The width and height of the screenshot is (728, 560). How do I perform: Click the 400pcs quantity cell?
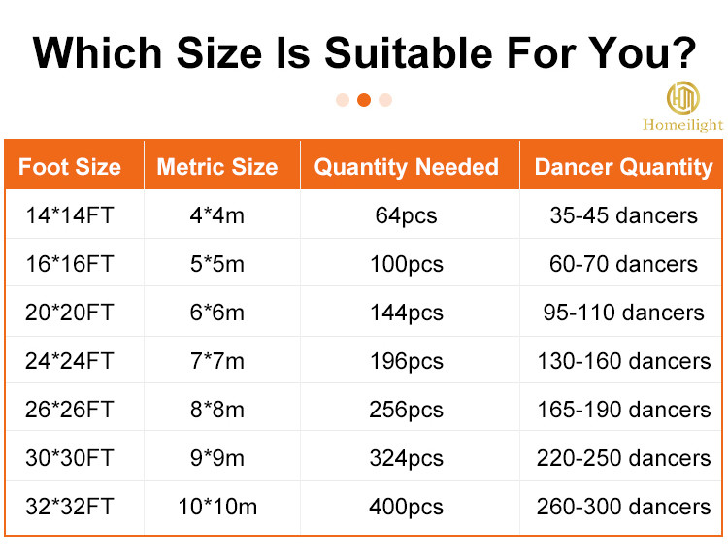pyautogui.click(x=407, y=507)
